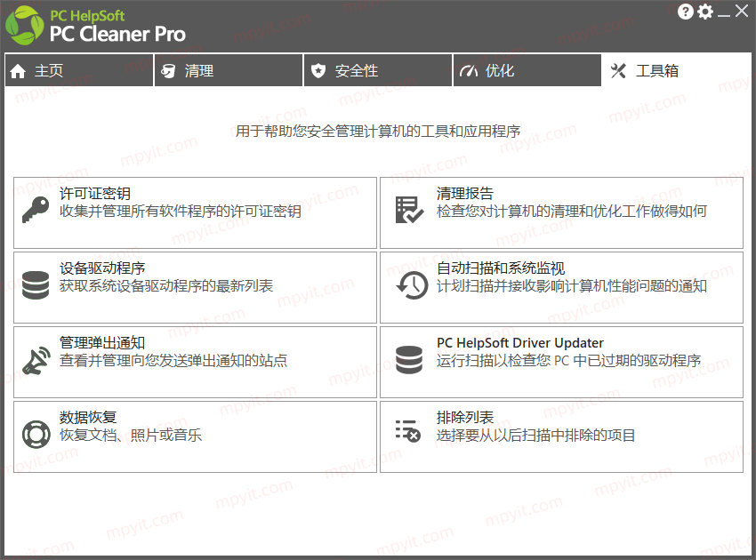Click the speedometer icon on the 优化 tab

point(469,71)
